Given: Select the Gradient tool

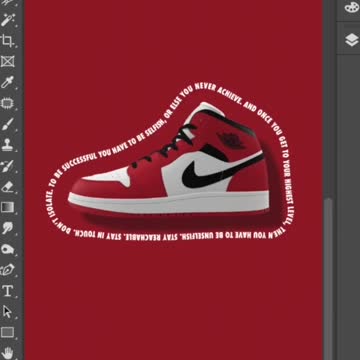Looking at the screenshot, I should 7,207.
